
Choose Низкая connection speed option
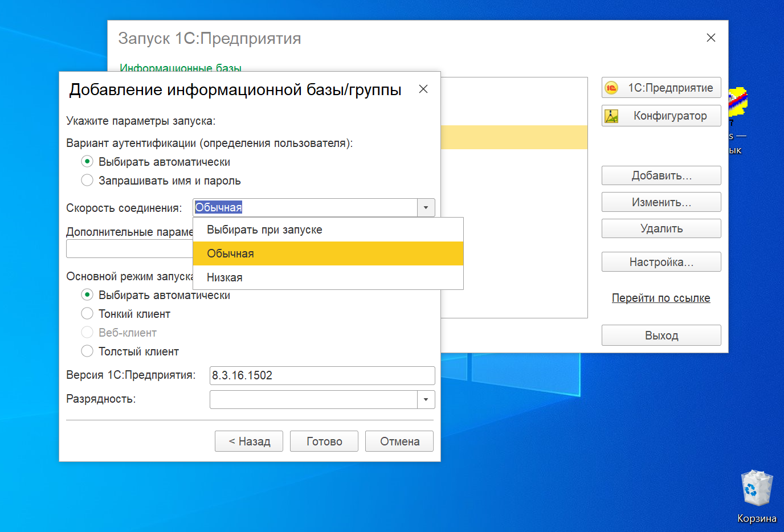point(328,277)
